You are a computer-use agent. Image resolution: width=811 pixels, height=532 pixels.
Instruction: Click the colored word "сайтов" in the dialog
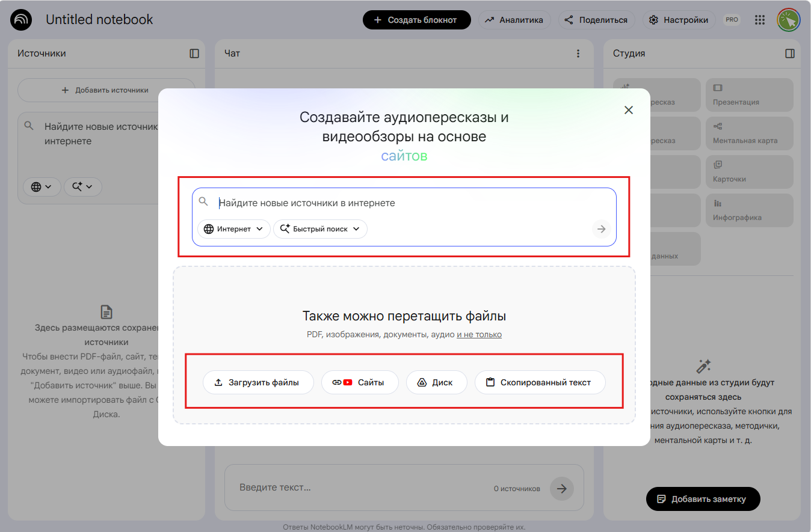(x=404, y=156)
